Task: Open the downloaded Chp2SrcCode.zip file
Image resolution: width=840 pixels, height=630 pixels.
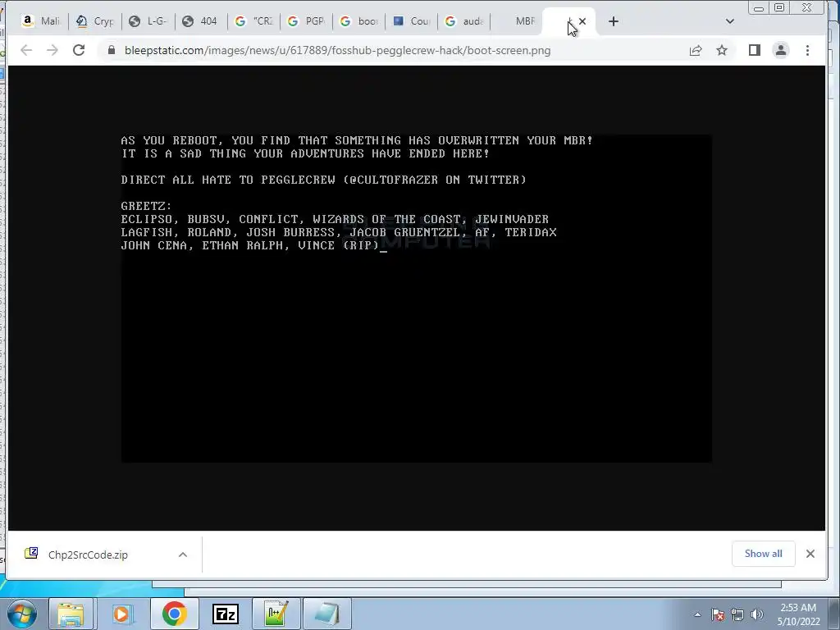Action: 88,555
